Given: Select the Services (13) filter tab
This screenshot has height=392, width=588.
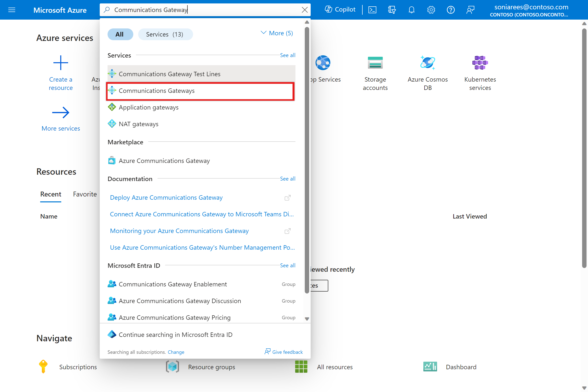Looking at the screenshot, I should tap(165, 34).
